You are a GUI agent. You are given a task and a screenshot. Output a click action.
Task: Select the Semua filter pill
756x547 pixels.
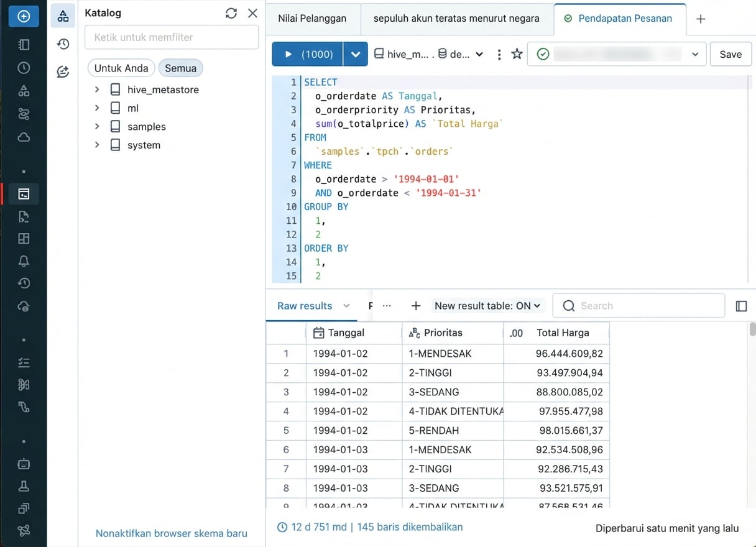click(180, 68)
